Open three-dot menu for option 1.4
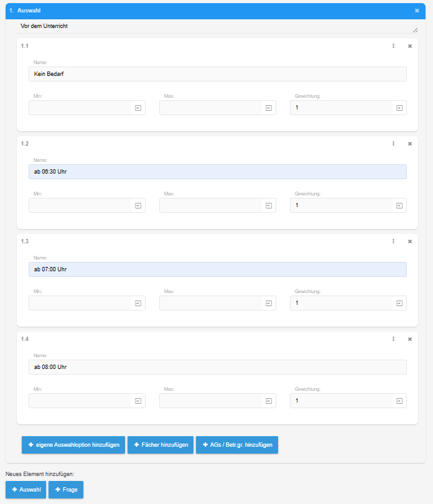Viewport: 433px width, 504px height. click(393, 339)
